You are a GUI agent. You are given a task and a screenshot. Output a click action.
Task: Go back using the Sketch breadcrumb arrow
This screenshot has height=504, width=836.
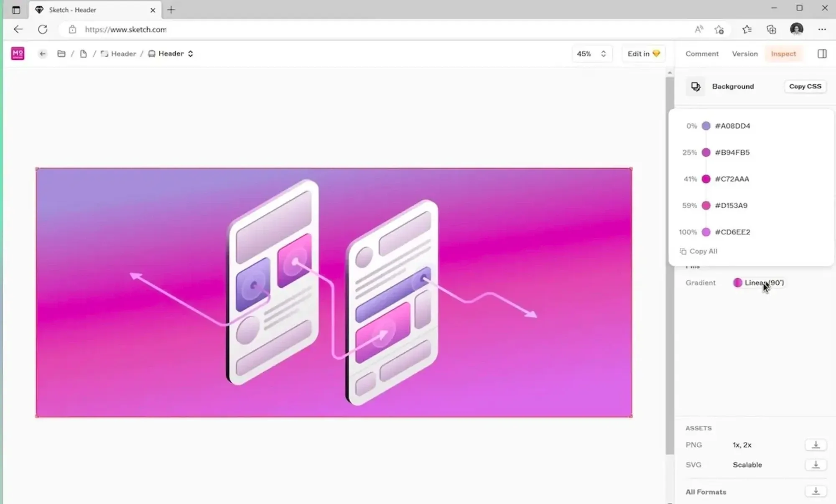(x=42, y=53)
